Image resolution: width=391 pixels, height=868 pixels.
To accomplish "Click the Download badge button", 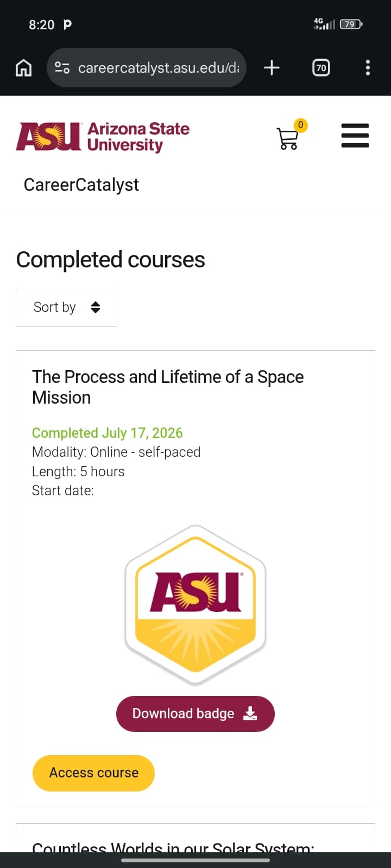I will click(195, 714).
